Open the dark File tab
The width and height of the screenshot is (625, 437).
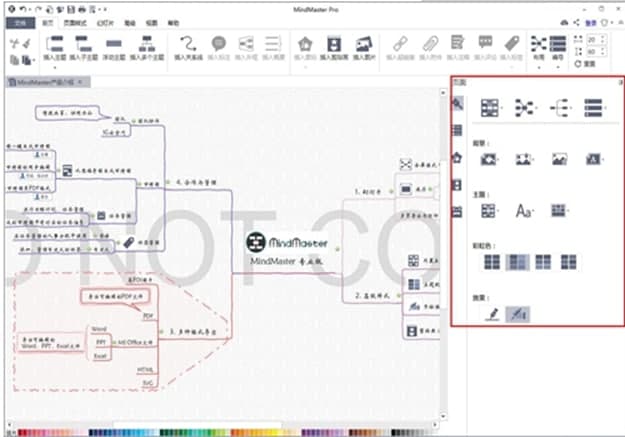click(20, 23)
